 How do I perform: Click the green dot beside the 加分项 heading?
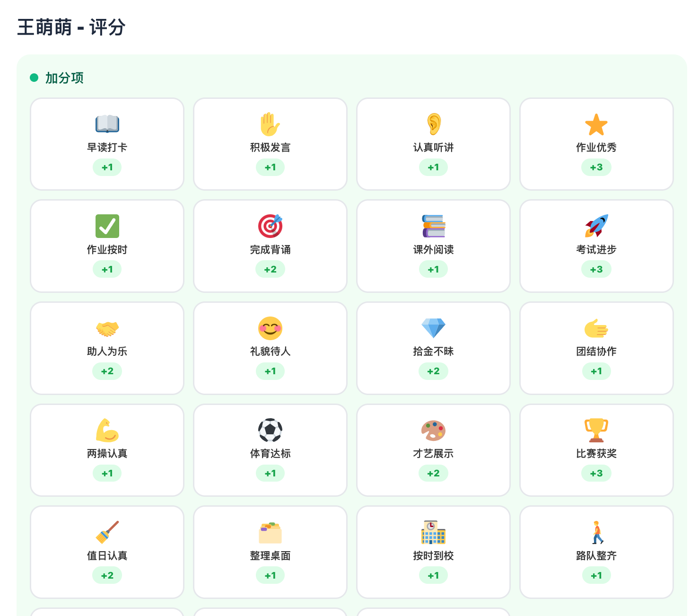[x=34, y=78]
